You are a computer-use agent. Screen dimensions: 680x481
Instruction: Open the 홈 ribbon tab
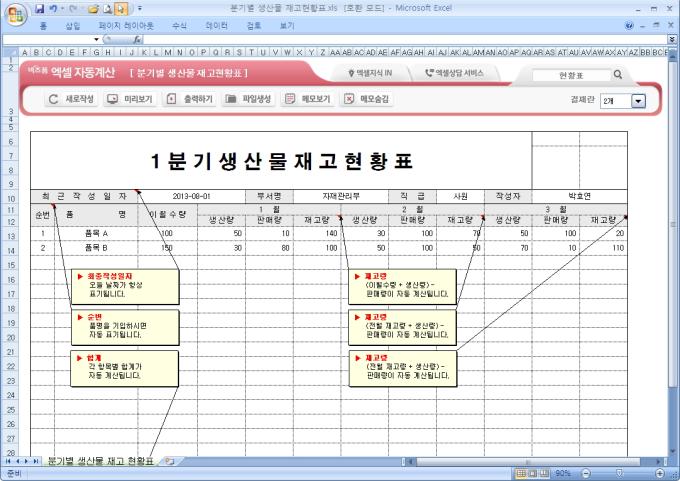click(43, 26)
